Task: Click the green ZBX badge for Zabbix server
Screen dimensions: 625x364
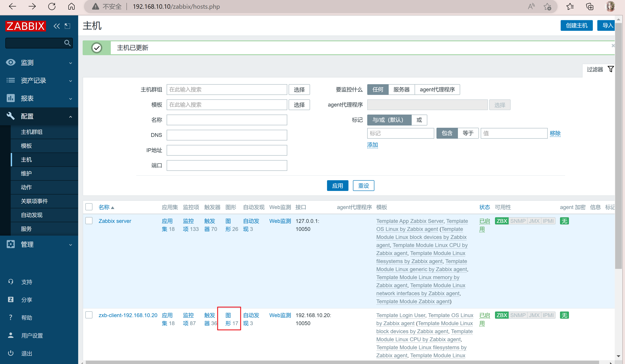Action: click(x=502, y=221)
